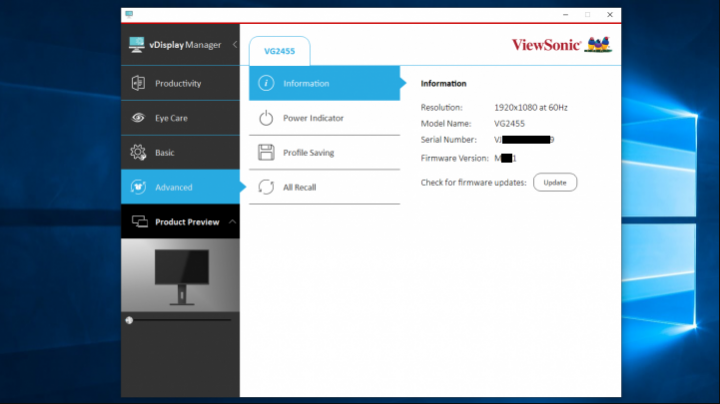Open the Productivity menu
The image size is (720, 404).
tap(180, 83)
